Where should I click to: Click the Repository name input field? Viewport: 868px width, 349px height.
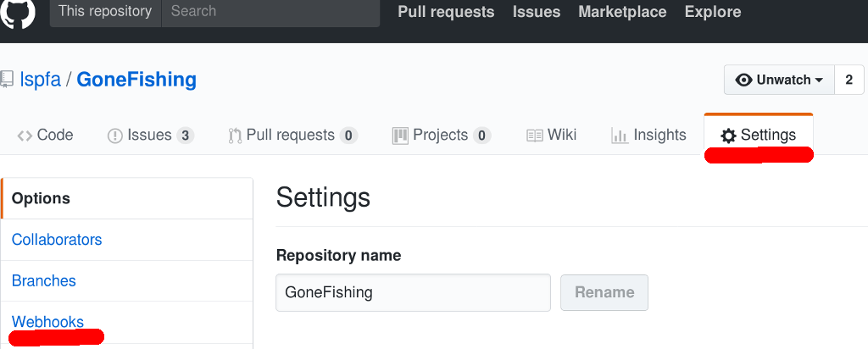tap(413, 292)
